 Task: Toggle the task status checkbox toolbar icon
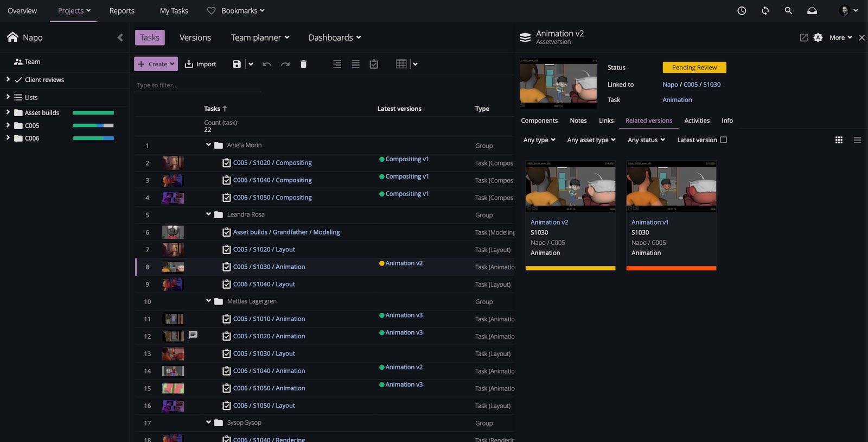374,64
